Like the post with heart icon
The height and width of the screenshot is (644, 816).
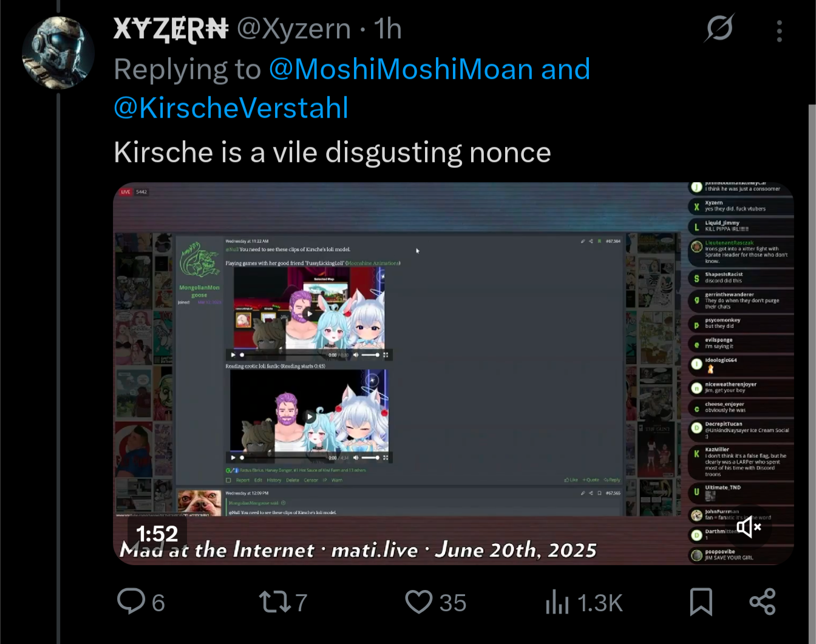(x=418, y=602)
